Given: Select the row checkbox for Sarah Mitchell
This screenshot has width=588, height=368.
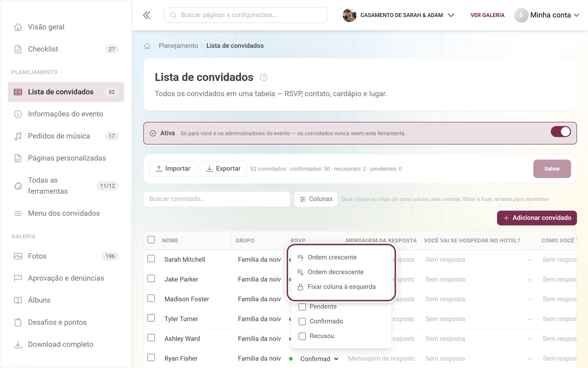Looking at the screenshot, I should pyautogui.click(x=151, y=259).
